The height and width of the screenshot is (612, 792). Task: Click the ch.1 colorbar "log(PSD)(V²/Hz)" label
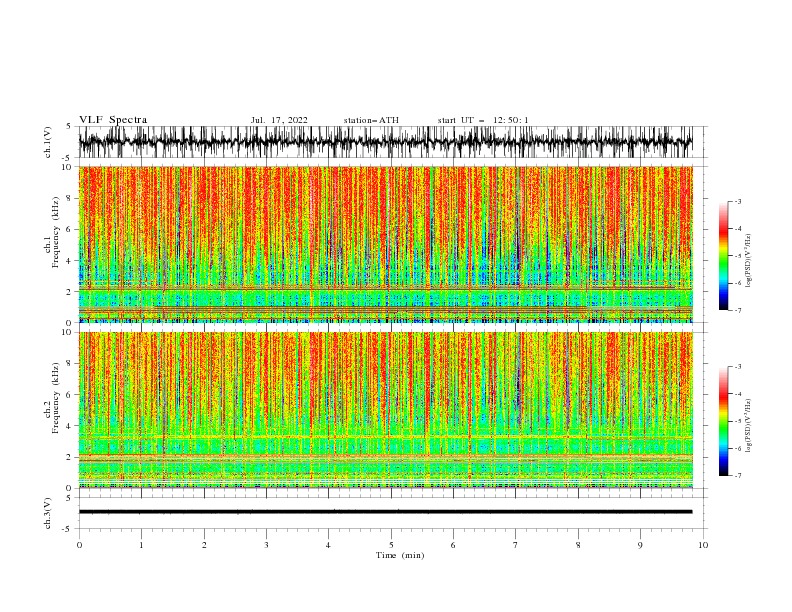(x=748, y=261)
